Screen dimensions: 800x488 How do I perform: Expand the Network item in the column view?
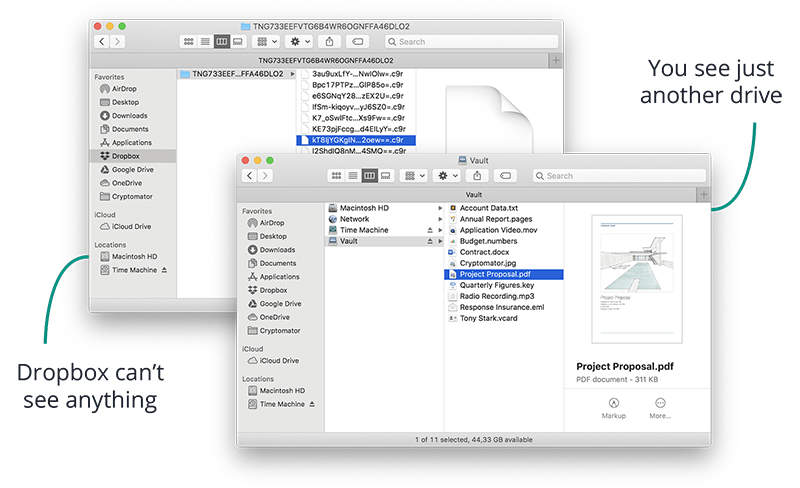coord(440,219)
